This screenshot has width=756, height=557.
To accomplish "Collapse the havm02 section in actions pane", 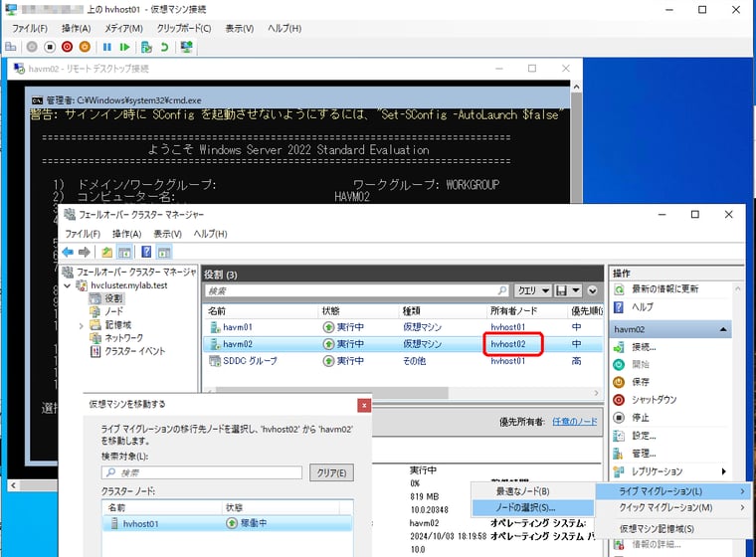I will 723,329.
